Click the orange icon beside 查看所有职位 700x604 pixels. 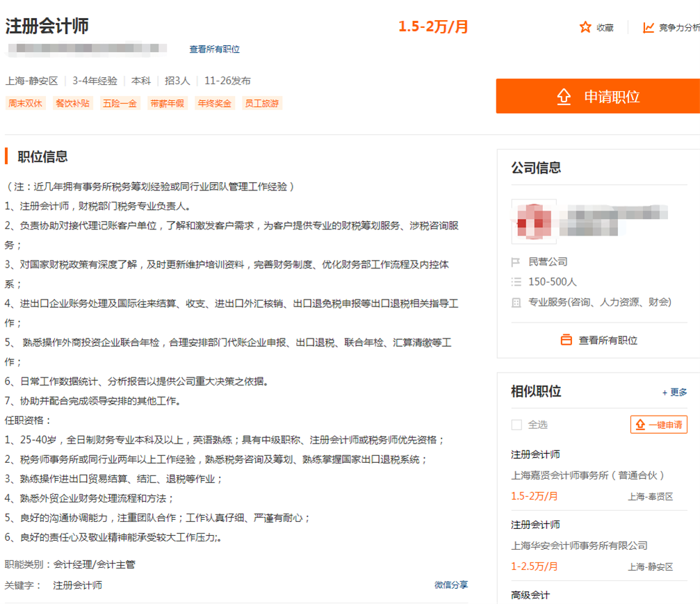click(x=567, y=340)
